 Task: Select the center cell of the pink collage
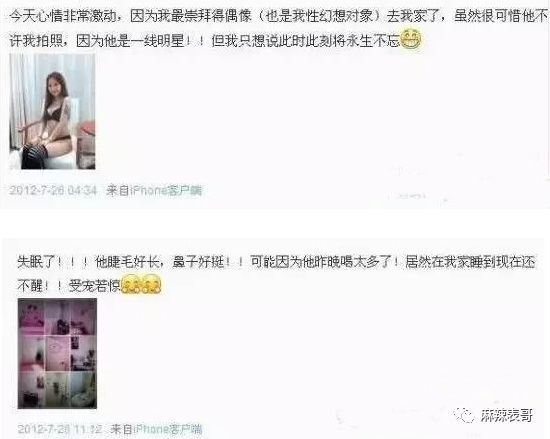pyautogui.click(x=57, y=353)
